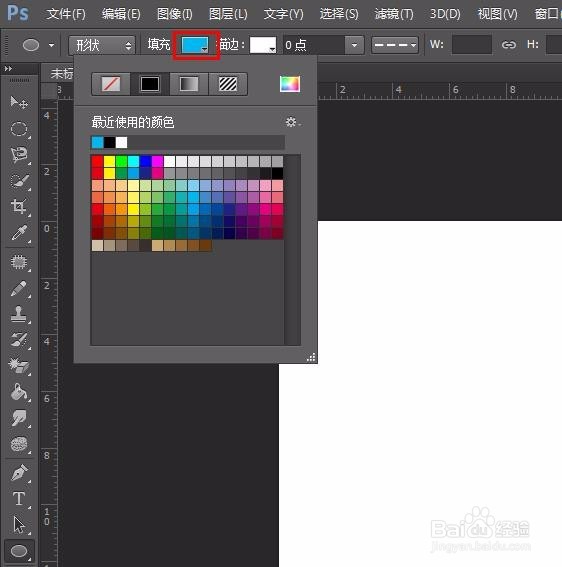Open the ellipse tool preset picker
562x567 pixels.
point(51,45)
